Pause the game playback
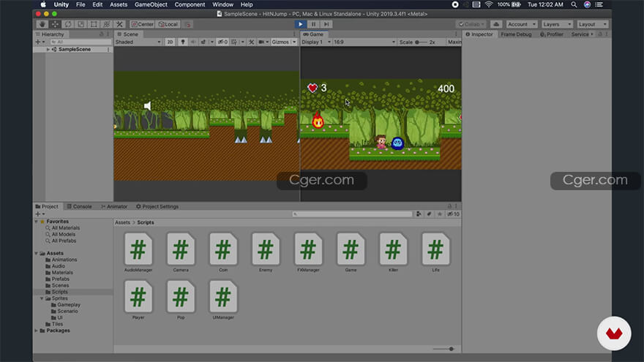Image resolution: width=644 pixels, height=362 pixels. [x=313, y=24]
